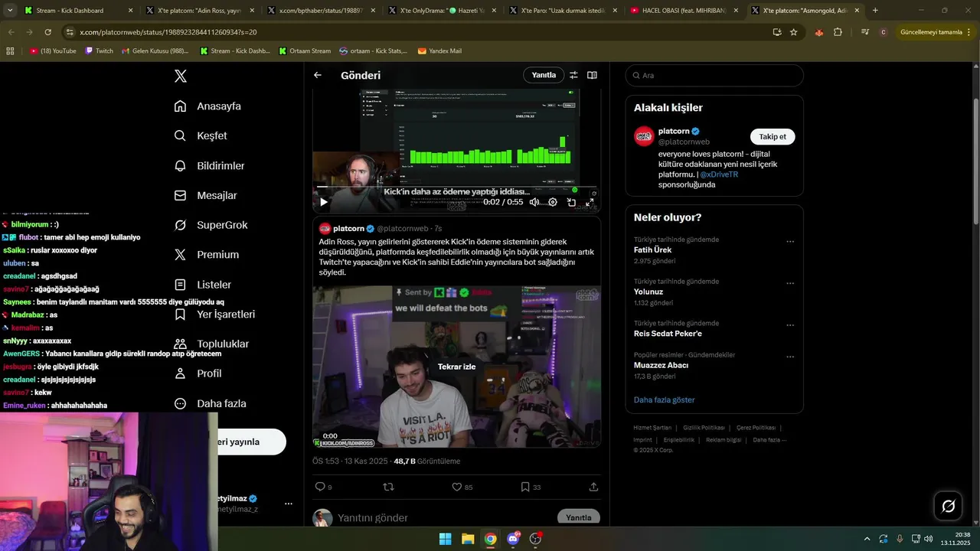Open options for Yolunuz trend
Viewport: 980px width, 551px height.
tap(790, 284)
